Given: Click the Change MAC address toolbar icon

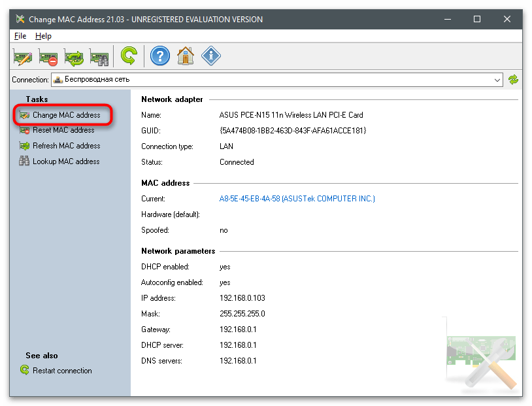Looking at the screenshot, I should click(x=23, y=56).
